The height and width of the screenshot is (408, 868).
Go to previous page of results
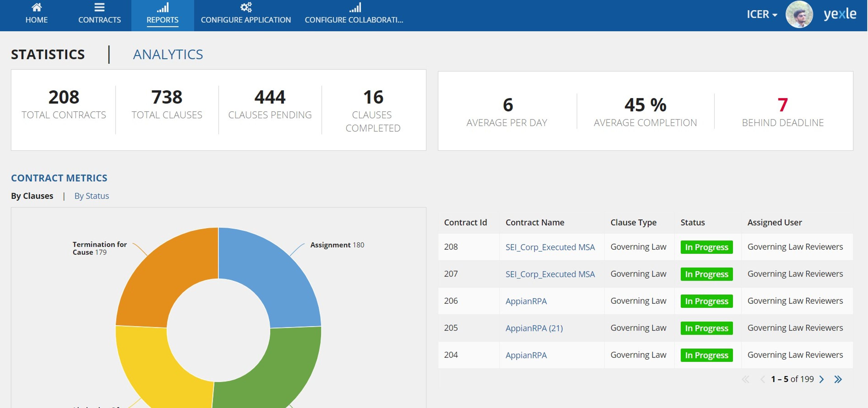(x=762, y=379)
